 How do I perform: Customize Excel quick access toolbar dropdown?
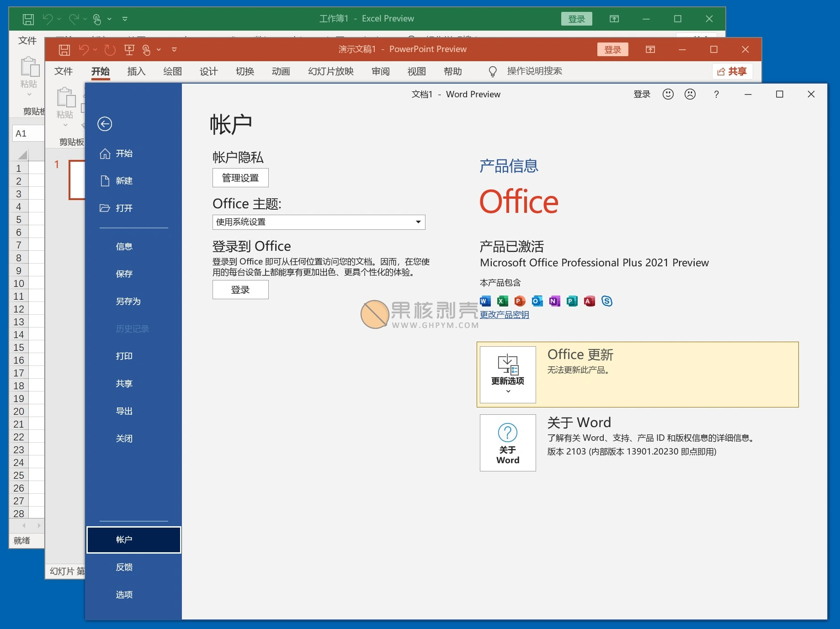[x=125, y=19]
